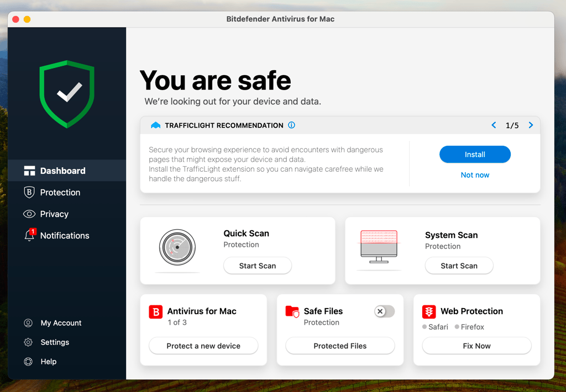Open the Privacy section
The height and width of the screenshot is (392, 566).
67,214
